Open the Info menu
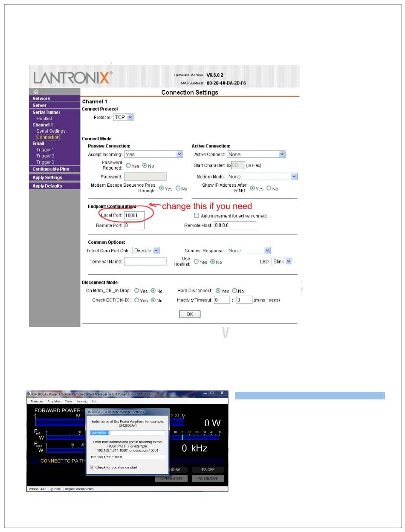The height and width of the screenshot is (532, 405). [x=95, y=401]
